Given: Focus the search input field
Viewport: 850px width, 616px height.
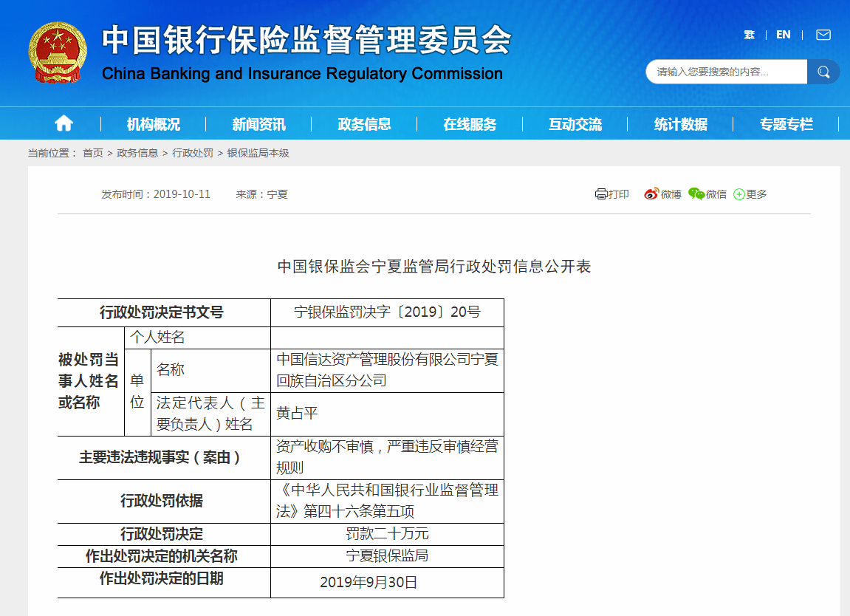Looking at the screenshot, I should [x=727, y=72].
